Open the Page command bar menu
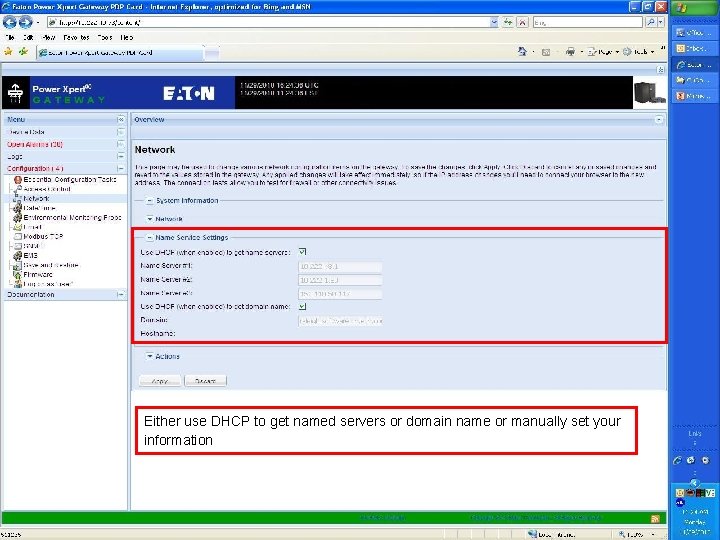Viewport: 720px width, 540px height. [x=603, y=52]
